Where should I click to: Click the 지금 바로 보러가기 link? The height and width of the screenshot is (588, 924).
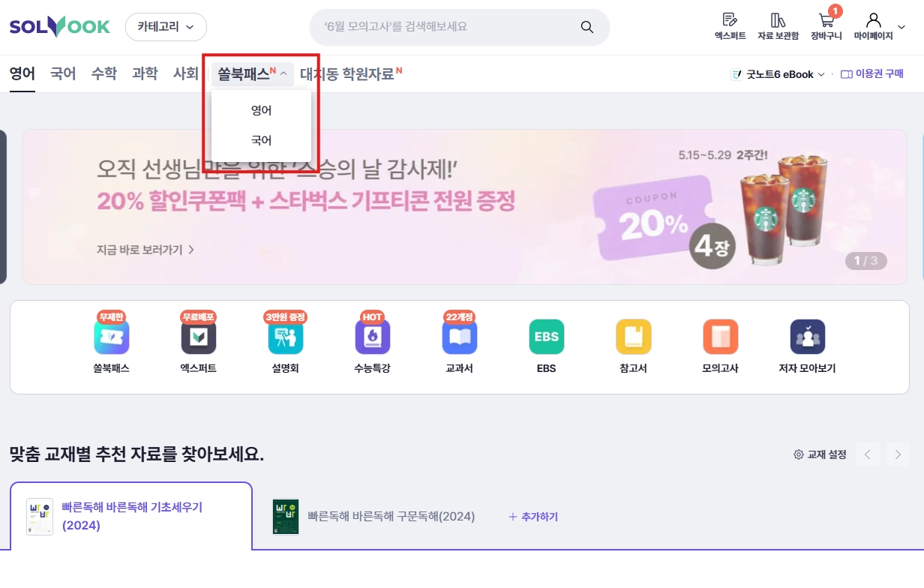pos(145,250)
